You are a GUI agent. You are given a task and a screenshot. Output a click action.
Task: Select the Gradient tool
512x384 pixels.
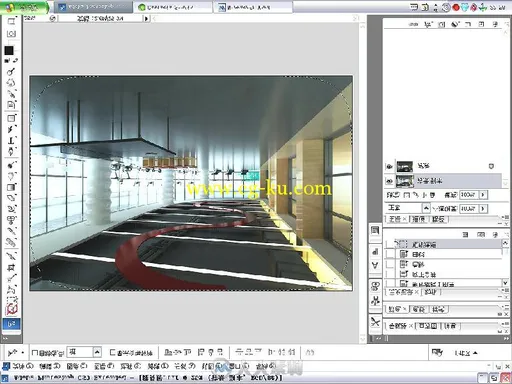point(11,187)
